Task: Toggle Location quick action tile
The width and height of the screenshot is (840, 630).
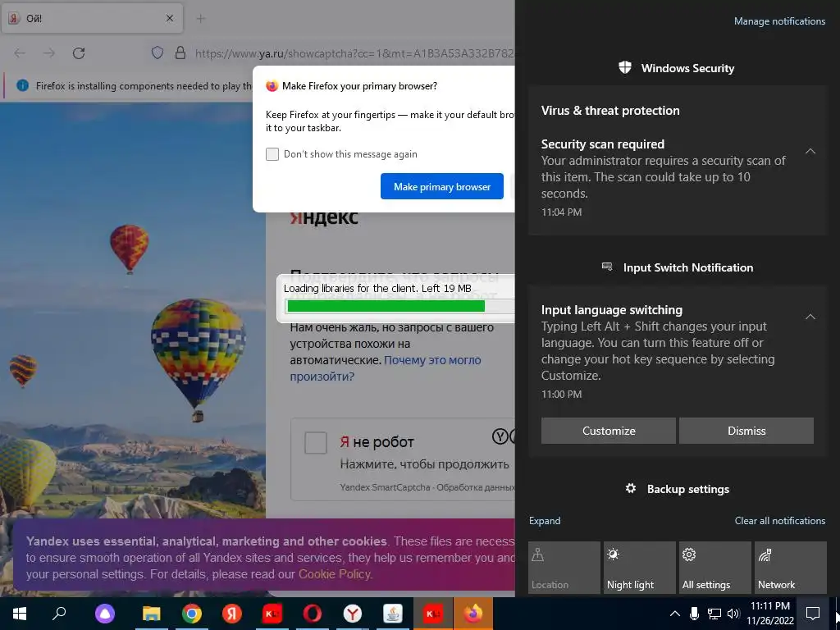Action: tap(564, 568)
